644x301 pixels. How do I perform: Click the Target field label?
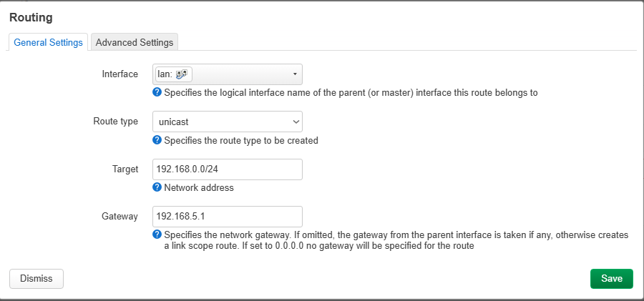pyautogui.click(x=125, y=169)
